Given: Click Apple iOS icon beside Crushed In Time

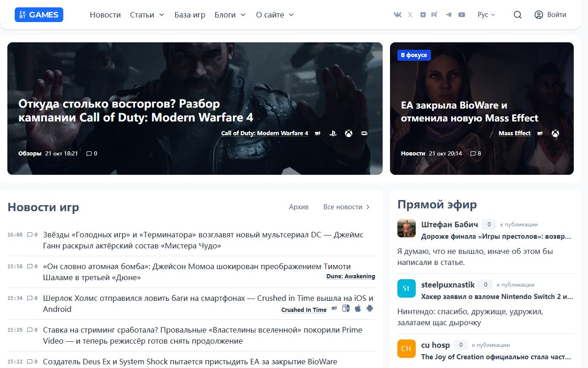Looking at the screenshot, I should [358, 308].
